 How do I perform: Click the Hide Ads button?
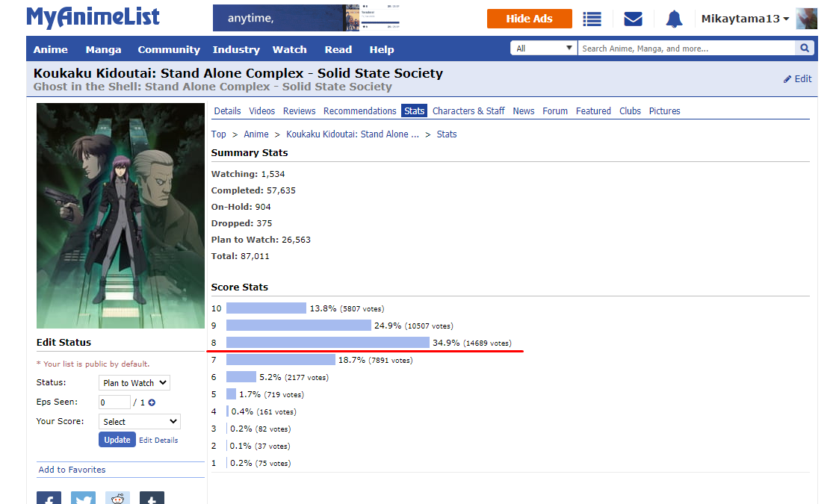coord(529,19)
